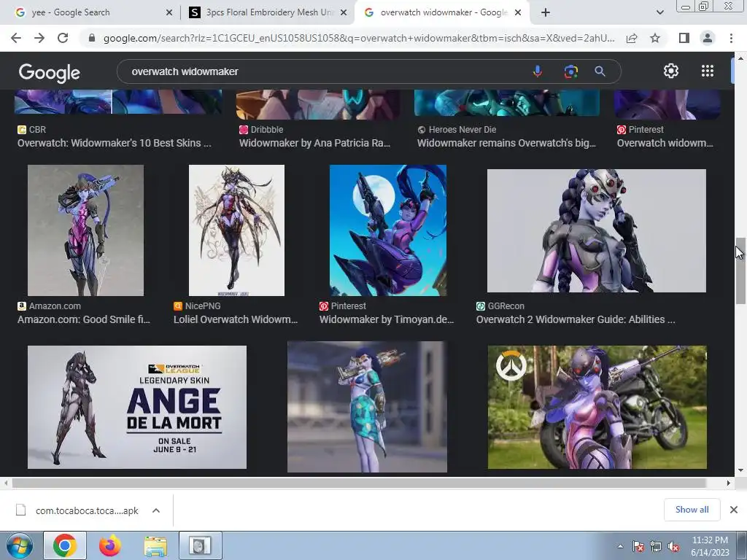Close the 'overwatch widowmaker' tab
The image size is (747, 560).
[518, 12]
